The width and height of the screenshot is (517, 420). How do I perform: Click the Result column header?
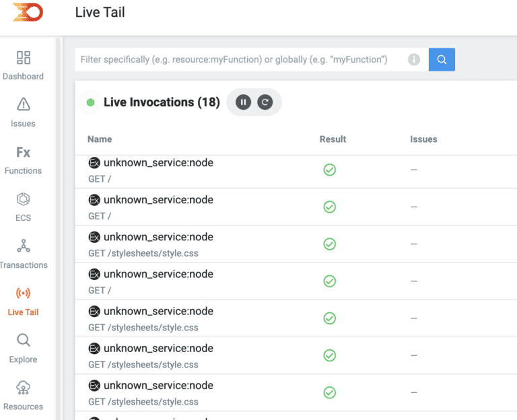[x=333, y=139]
